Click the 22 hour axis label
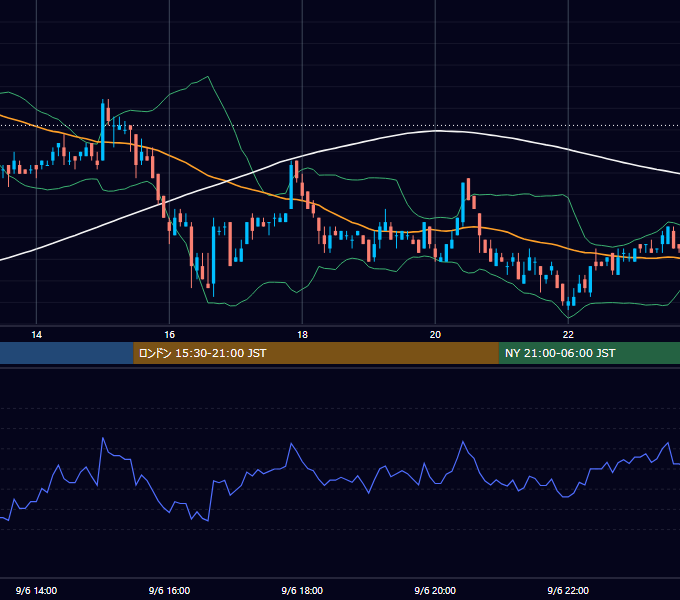 coord(568,335)
